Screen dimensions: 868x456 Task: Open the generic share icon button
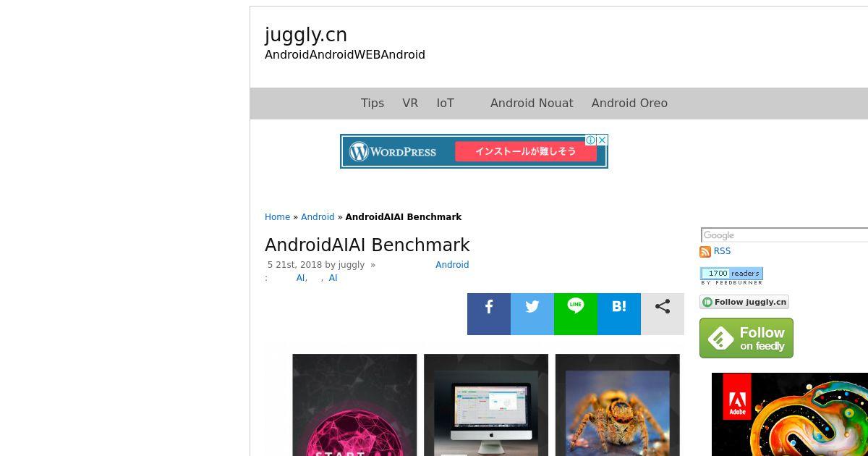(663, 314)
